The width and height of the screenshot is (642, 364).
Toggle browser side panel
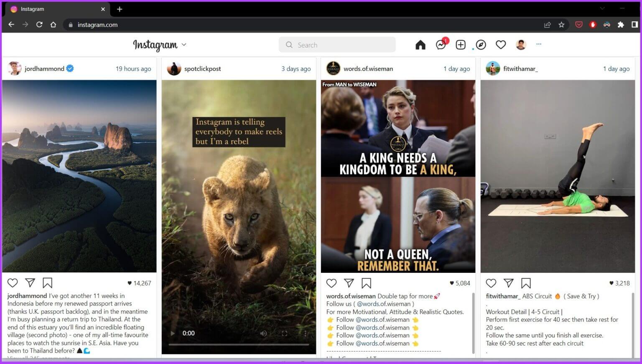634,25
